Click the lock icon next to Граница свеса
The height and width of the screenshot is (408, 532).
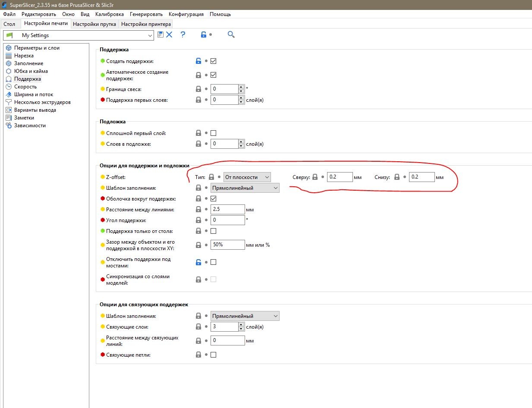click(198, 89)
